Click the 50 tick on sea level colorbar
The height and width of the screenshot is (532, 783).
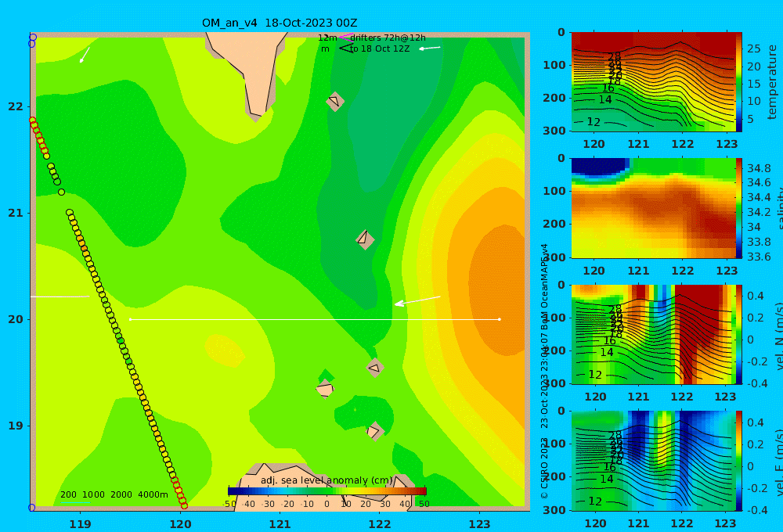point(424,504)
